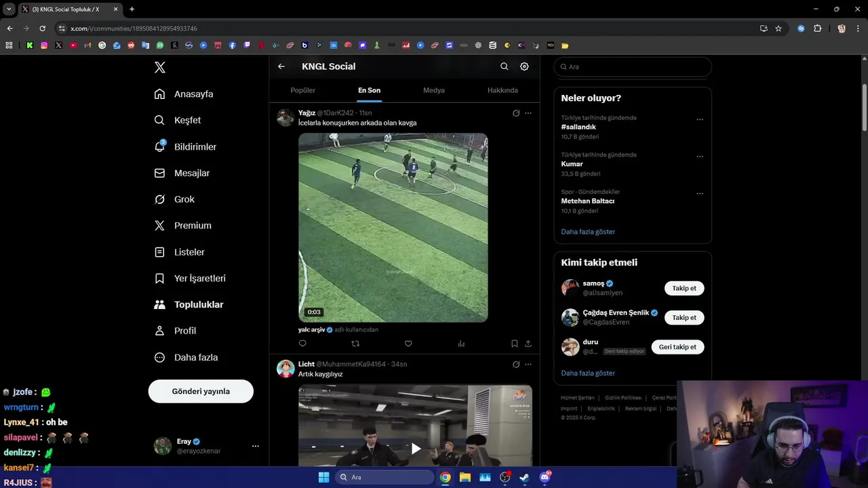The image size is (868, 488).
Task: Reload the page in Chrome
Action: click(42, 28)
